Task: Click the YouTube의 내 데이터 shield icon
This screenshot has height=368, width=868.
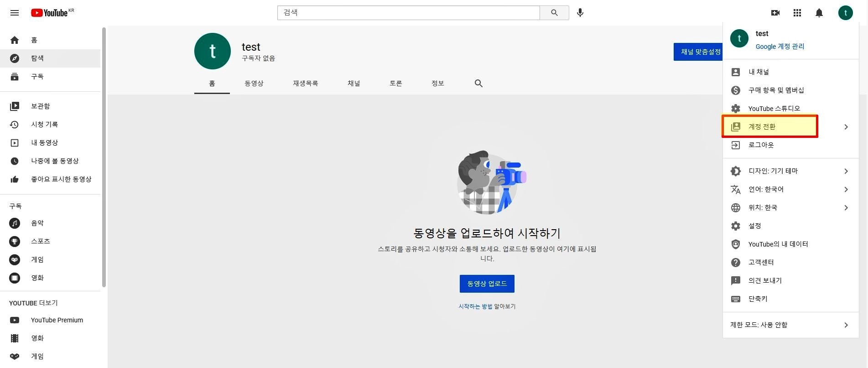Action: [x=736, y=244]
